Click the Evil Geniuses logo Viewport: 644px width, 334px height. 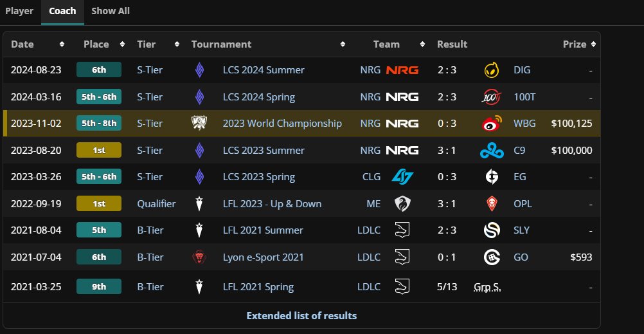point(492,177)
